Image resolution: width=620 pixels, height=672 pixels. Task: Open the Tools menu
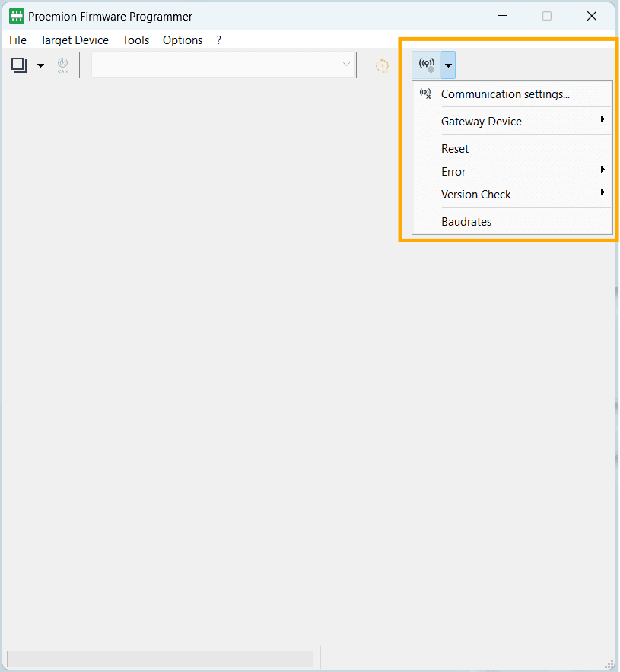pos(135,40)
